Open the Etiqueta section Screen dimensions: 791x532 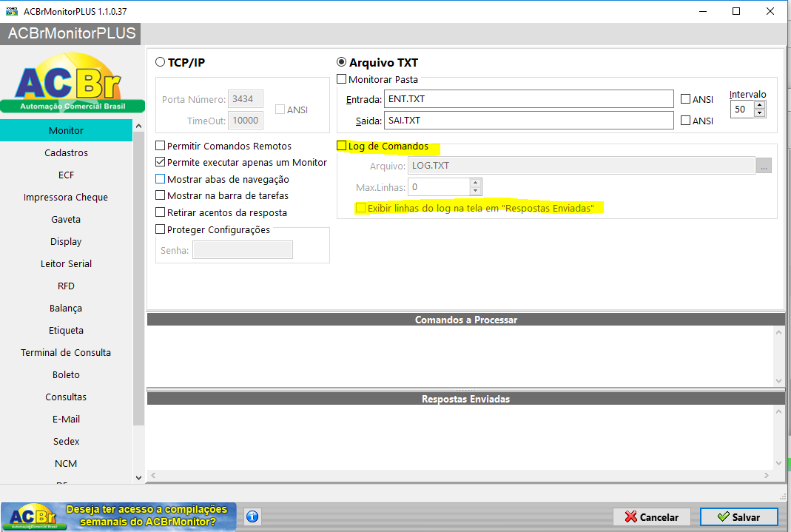point(66,330)
